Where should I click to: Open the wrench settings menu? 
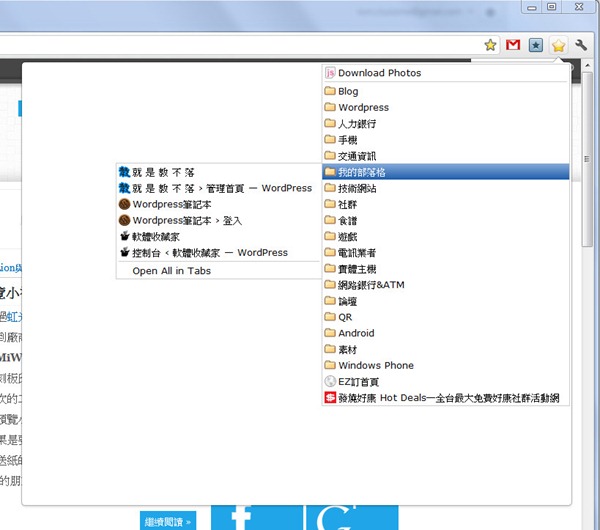[581, 45]
